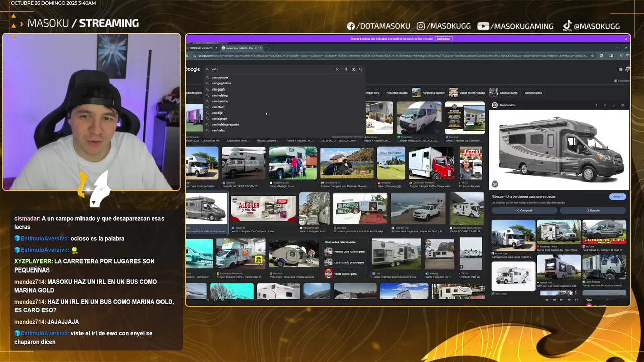Select suggestion 'van cleef'

[x=218, y=107]
